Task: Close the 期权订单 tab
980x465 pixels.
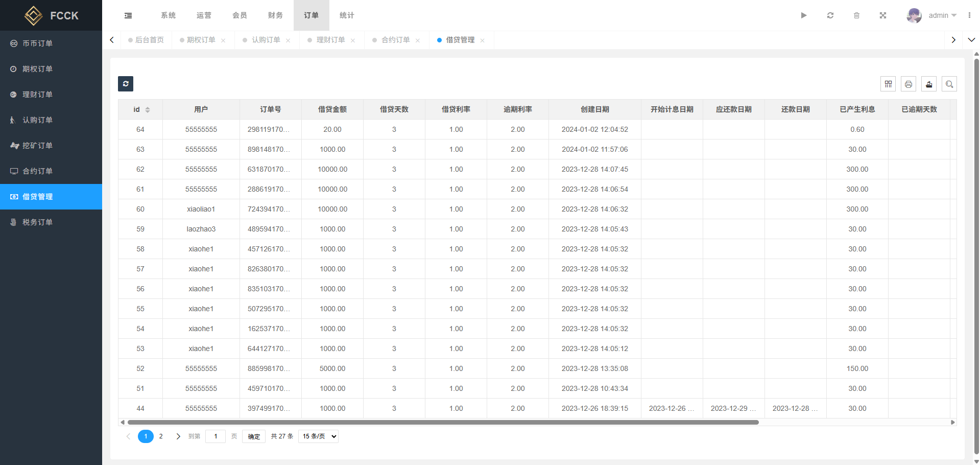Action: [x=223, y=40]
